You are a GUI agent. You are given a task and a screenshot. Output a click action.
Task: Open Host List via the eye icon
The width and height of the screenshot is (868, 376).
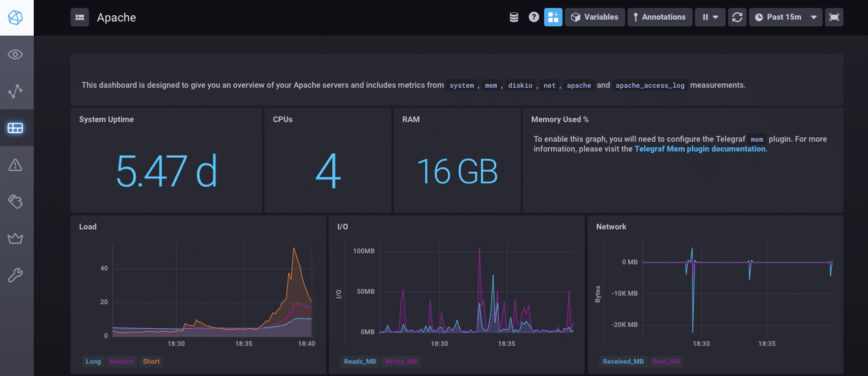15,55
